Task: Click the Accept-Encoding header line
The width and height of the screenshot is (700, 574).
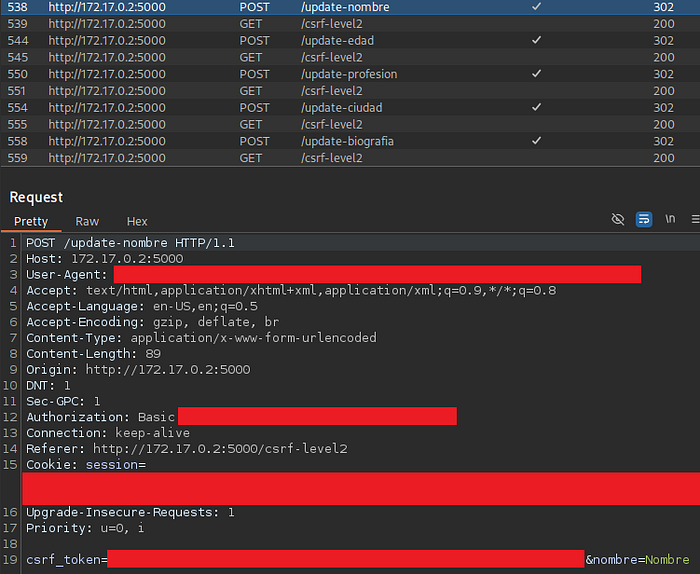Action: [x=153, y=322]
